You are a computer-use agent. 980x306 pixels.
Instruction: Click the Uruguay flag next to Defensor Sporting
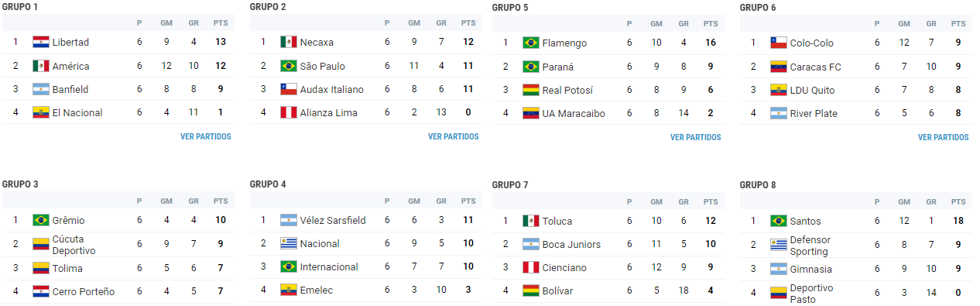click(x=779, y=245)
